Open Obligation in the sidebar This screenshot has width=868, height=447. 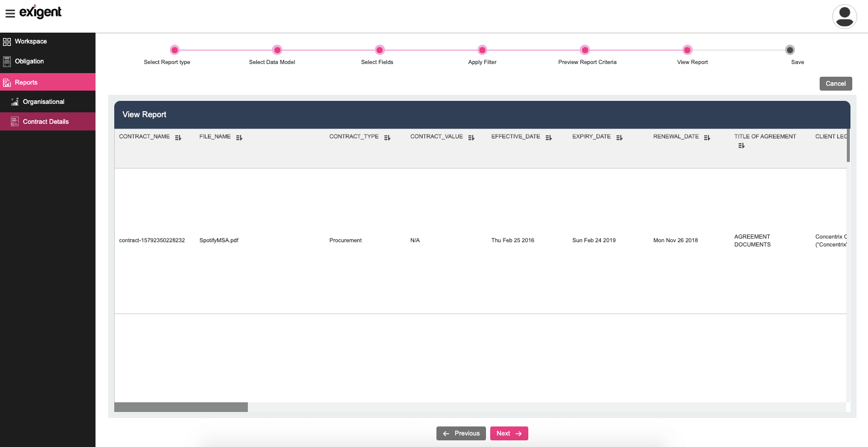pyautogui.click(x=48, y=62)
